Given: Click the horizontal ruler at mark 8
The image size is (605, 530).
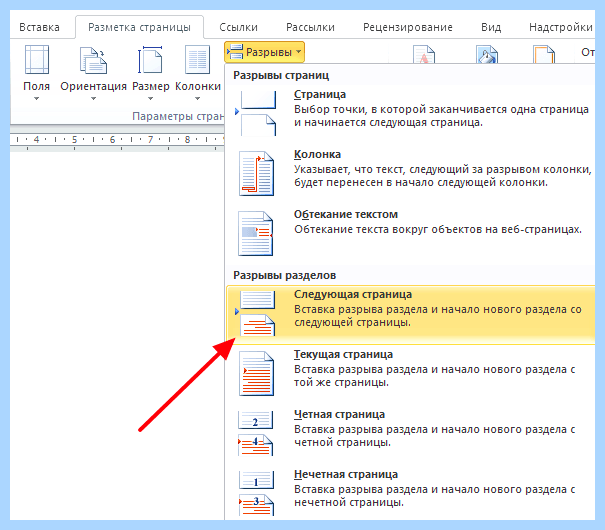Looking at the screenshot, I should tap(188, 139).
